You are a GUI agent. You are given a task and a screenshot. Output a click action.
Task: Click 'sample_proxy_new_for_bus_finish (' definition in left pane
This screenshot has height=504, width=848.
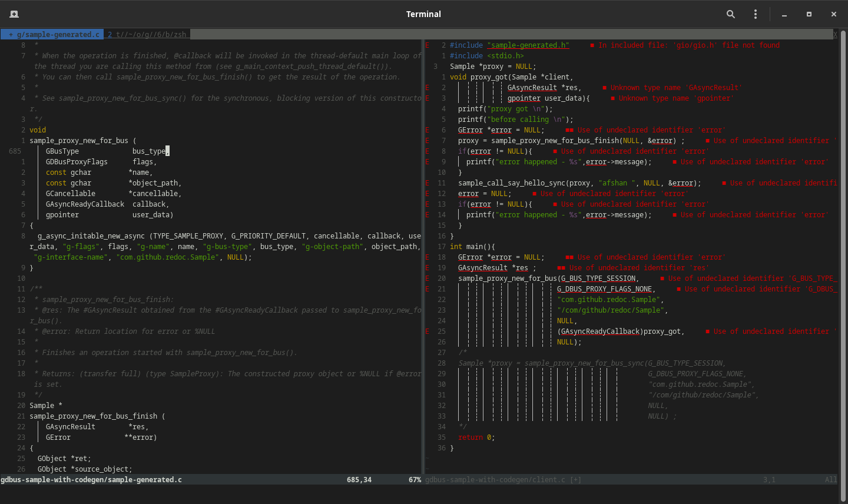[x=97, y=416]
